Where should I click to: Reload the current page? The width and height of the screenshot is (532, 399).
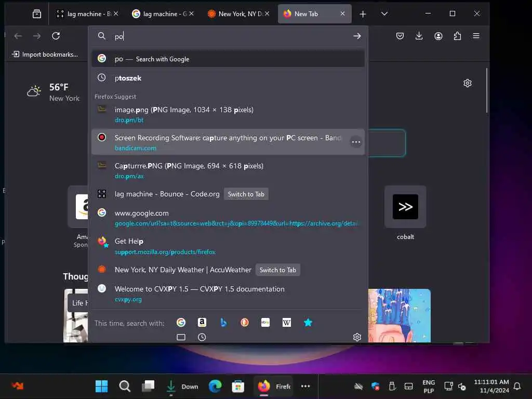coord(56,36)
